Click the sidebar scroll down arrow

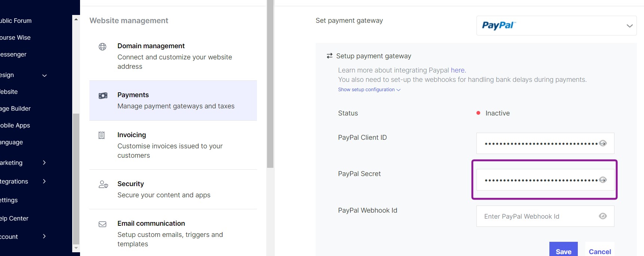(x=76, y=248)
